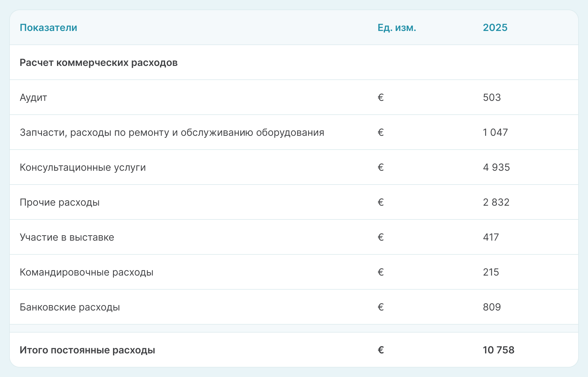Click the Запчасти, расходы по ремонту row label
The height and width of the screenshot is (377, 588).
pyautogui.click(x=172, y=132)
